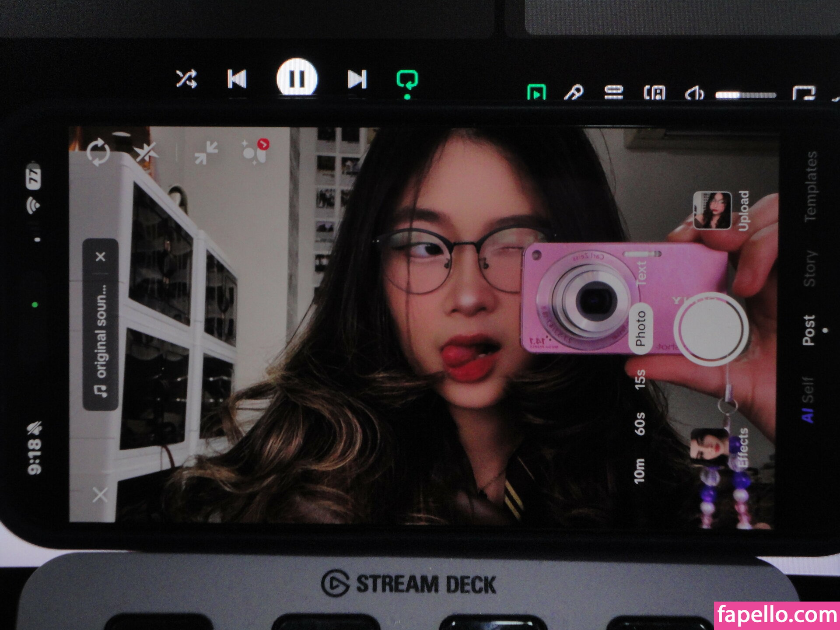This screenshot has width=840, height=630.
Task: Open connect to device icon
Action: pyautogui.click(x=654, y=92)
